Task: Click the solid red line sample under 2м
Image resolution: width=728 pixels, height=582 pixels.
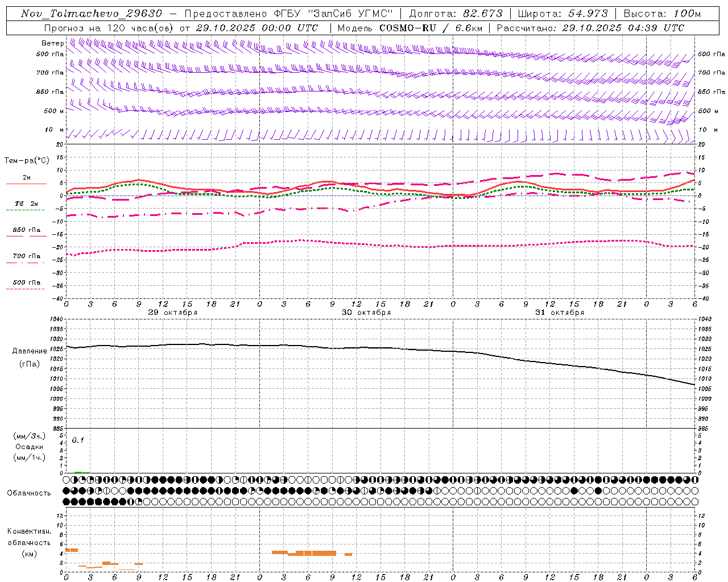Action: [26, 184]
